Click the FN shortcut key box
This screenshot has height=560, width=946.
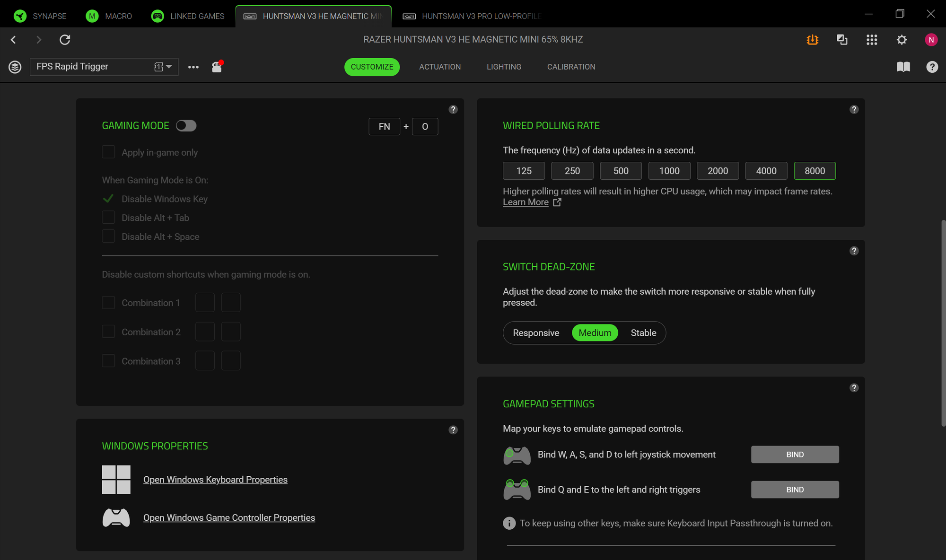(384, 126)
